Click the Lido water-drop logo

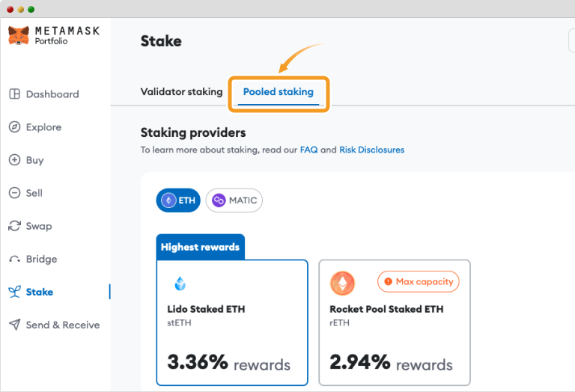tap(180, 284)
